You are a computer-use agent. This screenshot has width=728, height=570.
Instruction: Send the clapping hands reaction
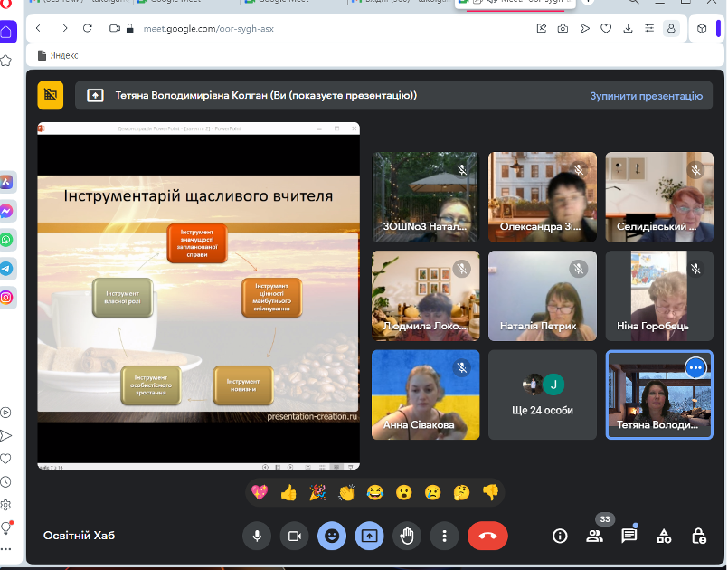[346, 492]
